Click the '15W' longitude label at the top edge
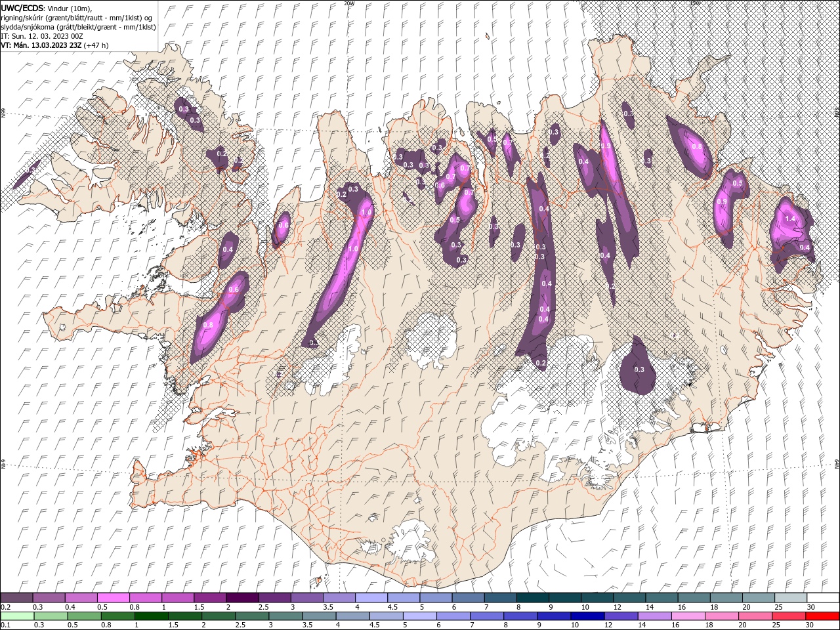Screen dimensions: 840x630 [694, 3]
